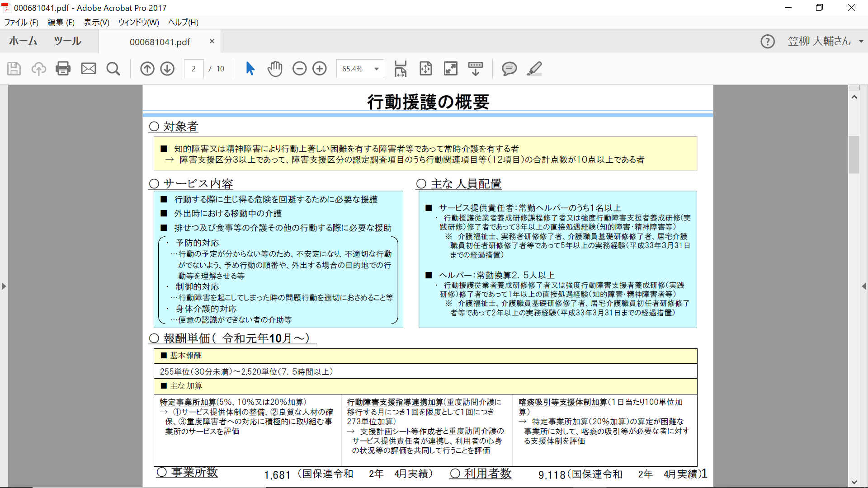Switch to the ツール tab
The image size is (868, 488).
[x=67, y=41]
